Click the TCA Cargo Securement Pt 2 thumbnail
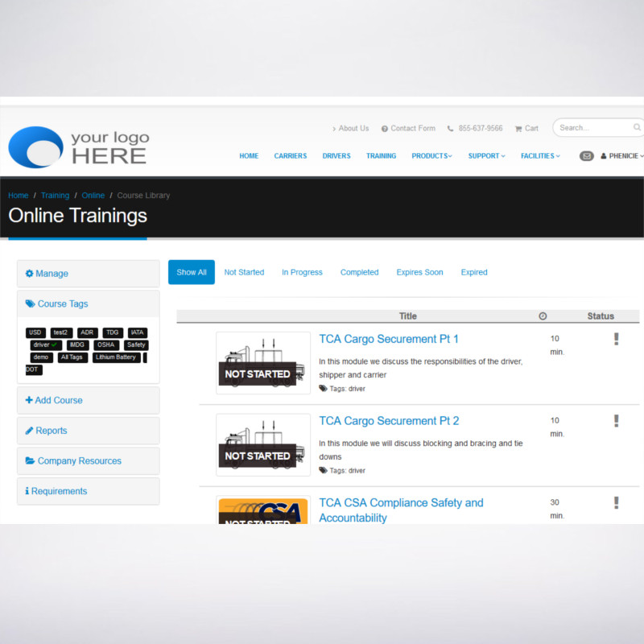The width and height of the screenshot is (644, 644). [x=262, y=444]
